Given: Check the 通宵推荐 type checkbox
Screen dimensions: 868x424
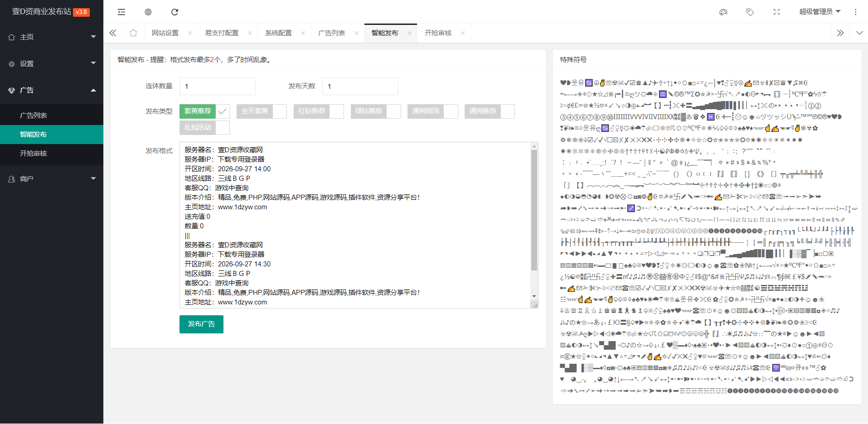Looking at the screenshot, I should coord(490,111).
